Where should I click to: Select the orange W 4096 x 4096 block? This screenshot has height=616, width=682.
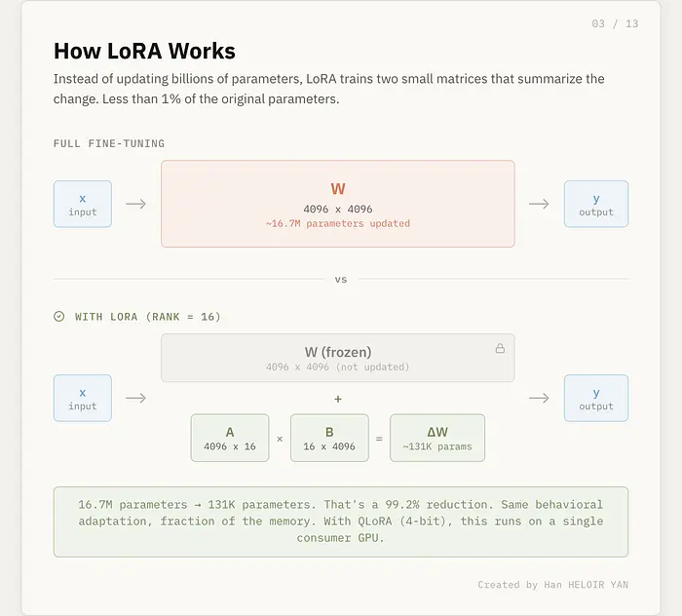click(337, 204)
